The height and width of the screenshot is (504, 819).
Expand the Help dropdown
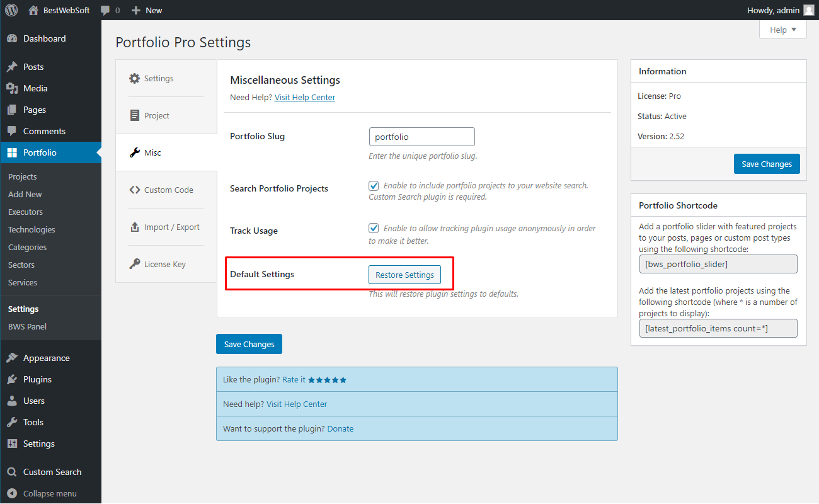783,30
